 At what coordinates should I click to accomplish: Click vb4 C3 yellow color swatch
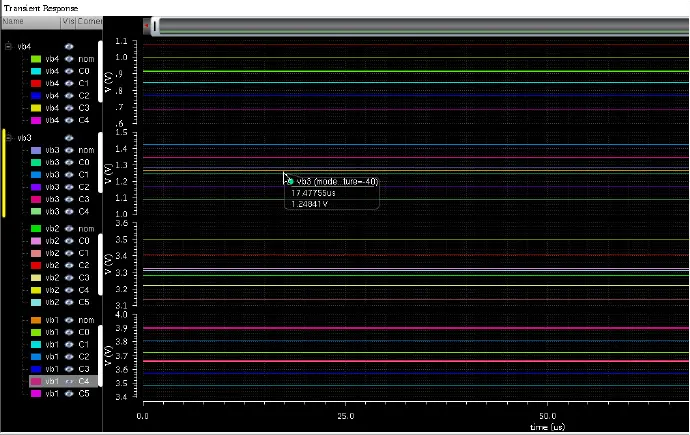(36, 108)
